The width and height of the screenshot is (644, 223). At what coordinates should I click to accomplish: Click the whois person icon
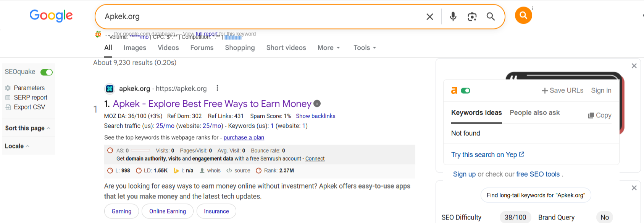(x=202, y=171)
